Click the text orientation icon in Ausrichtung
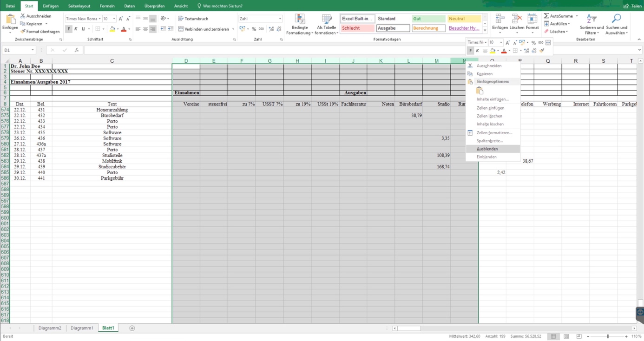 coord(164,19)
